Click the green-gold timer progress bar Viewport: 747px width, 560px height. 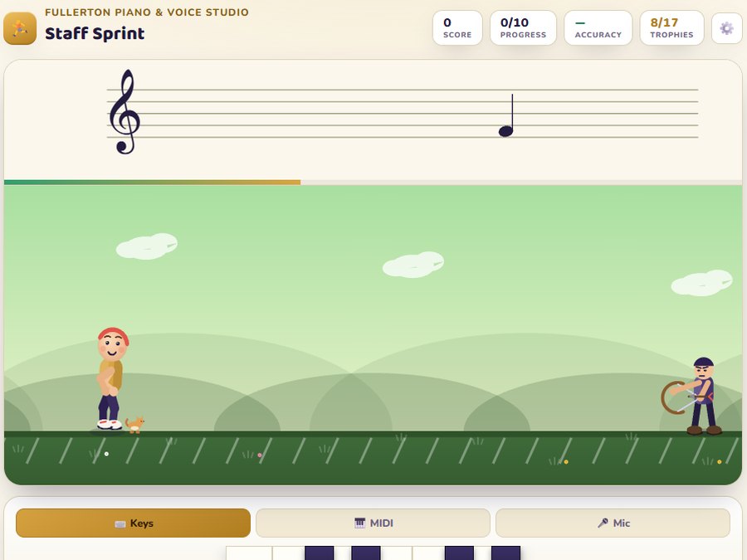[x=153, y=183]
